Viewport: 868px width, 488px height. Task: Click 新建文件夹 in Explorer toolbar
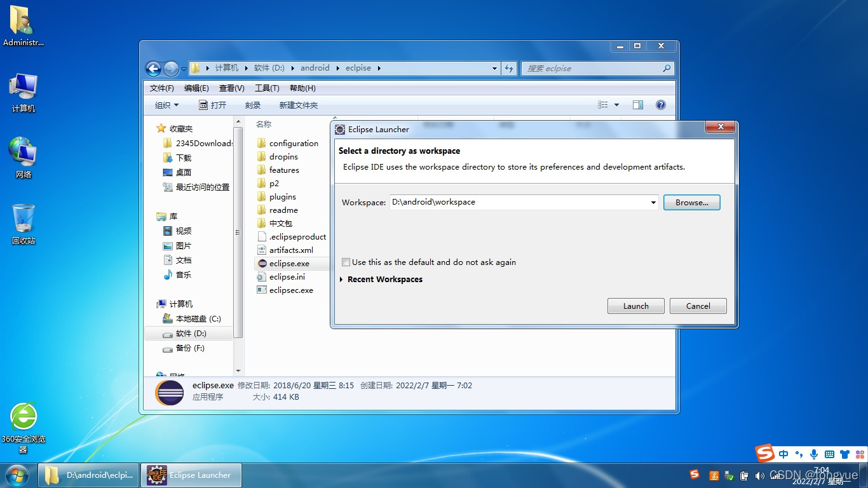pyautogui.click(x=299, y=105)
